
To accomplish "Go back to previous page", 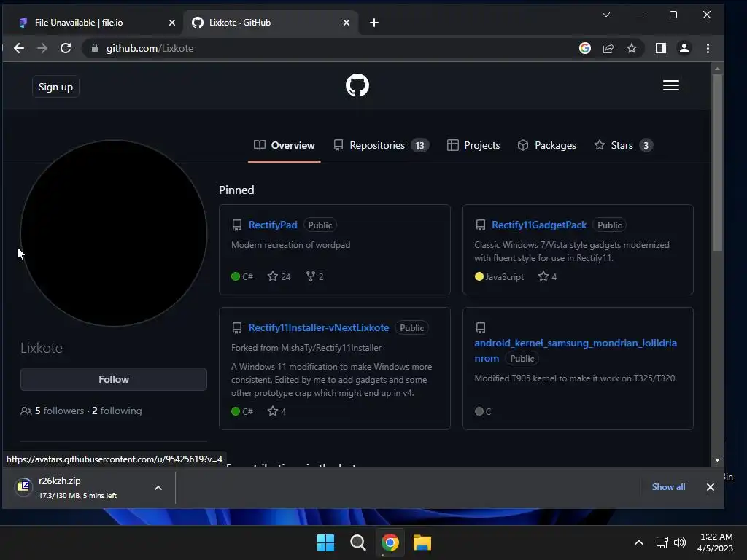I will tap(18, 48).
